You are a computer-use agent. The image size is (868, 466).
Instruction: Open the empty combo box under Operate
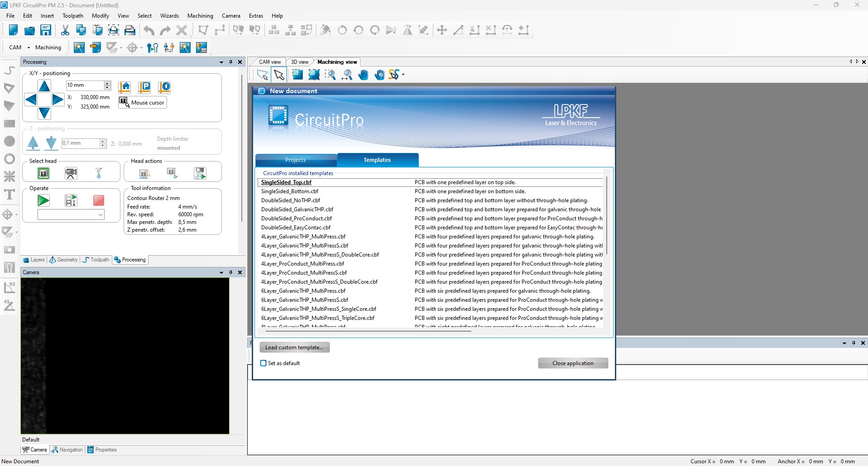click(x=71, y=215)
